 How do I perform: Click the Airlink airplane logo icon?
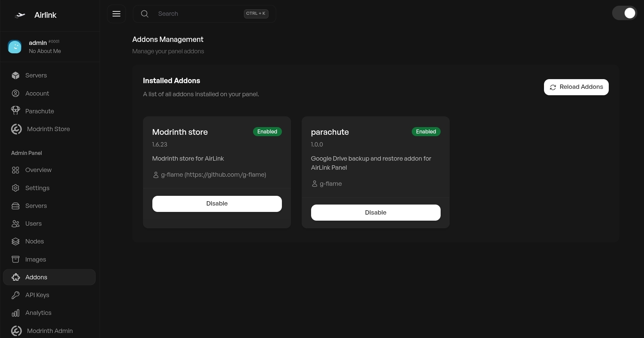(20, 15)
